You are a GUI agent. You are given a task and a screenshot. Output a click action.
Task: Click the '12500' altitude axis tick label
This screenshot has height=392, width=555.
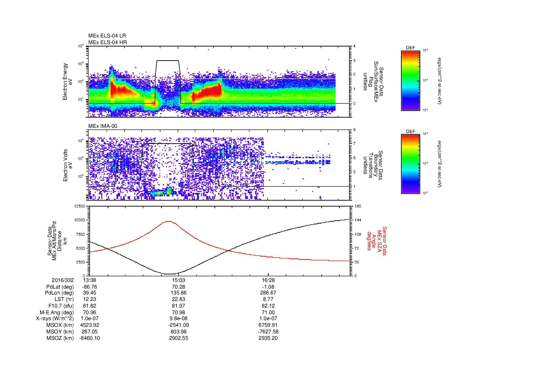click(x=80, y=206)
